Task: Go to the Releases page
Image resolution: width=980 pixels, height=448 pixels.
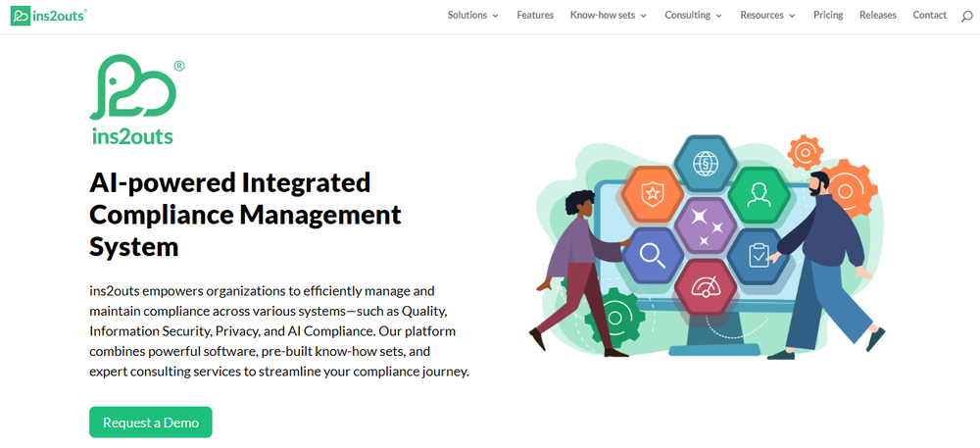Action: coord(877,16)
